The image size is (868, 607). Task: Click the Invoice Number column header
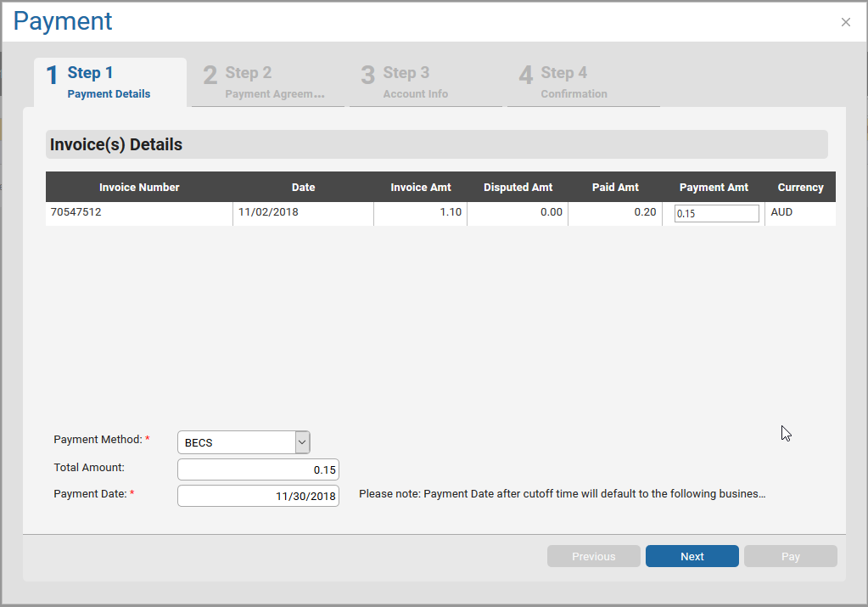(138, 187)
